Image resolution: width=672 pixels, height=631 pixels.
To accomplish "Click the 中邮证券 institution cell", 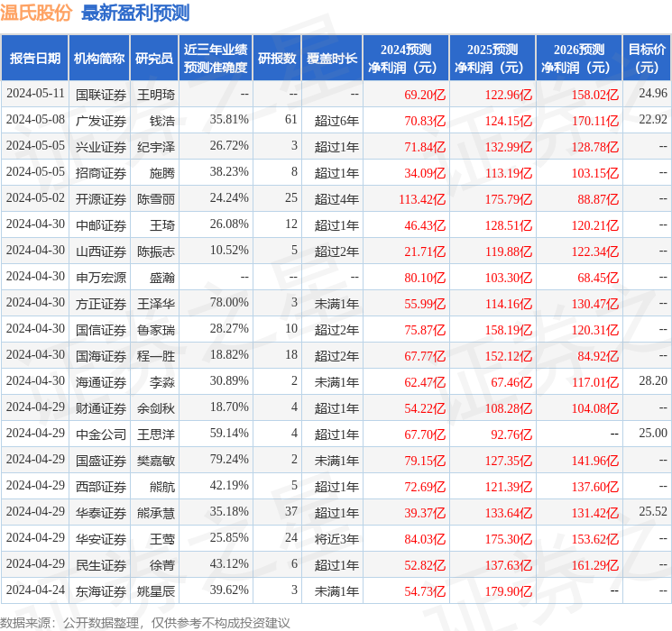I will tap(101, 225).
